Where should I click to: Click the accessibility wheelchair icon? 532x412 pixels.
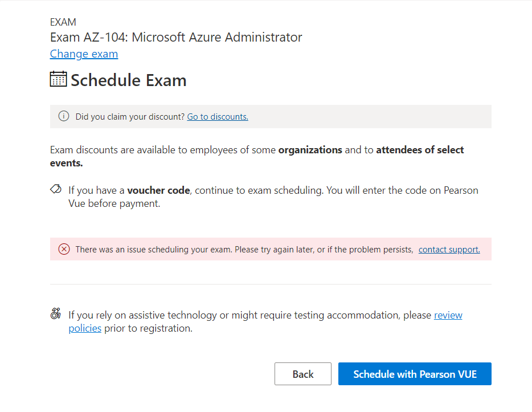click(55, 313)
